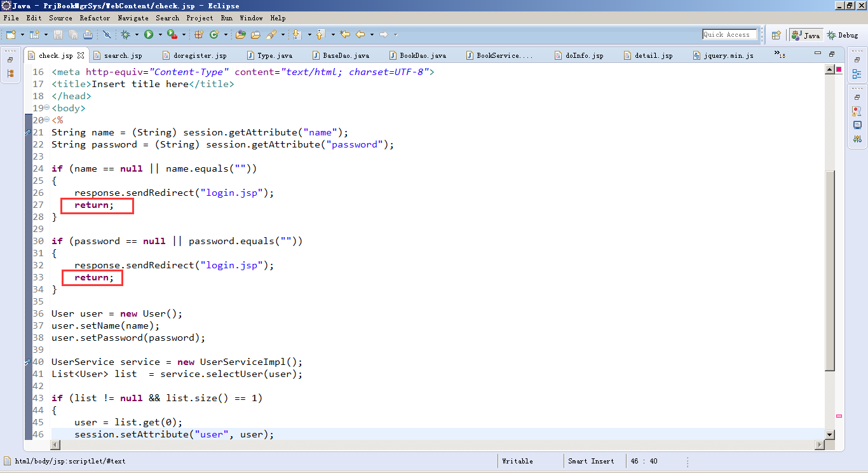Viewport: 868px width, 473px height.
Task: Open the Window menu
Action: [252, 18]
